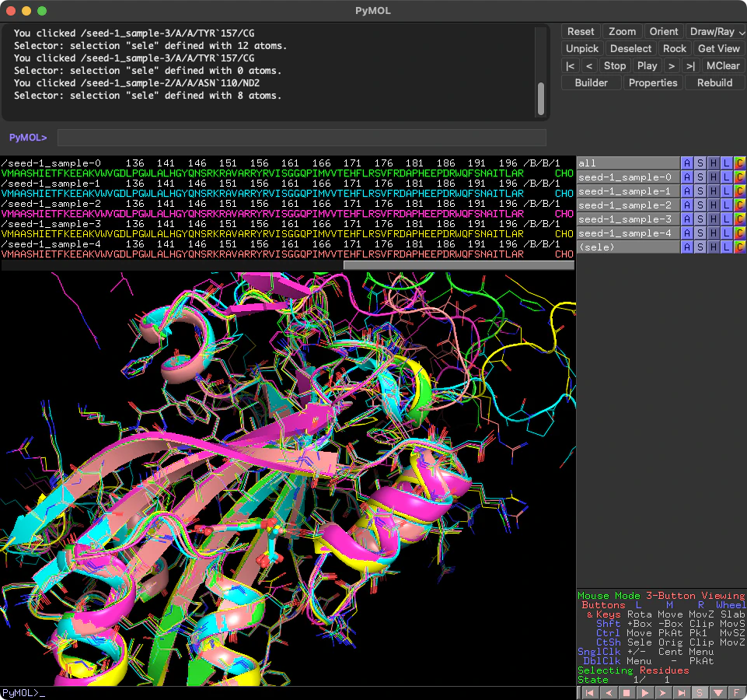The image size is (747, 700).
Task: Toggle visibility of the 'all' object
Action: tap(628, 163)
